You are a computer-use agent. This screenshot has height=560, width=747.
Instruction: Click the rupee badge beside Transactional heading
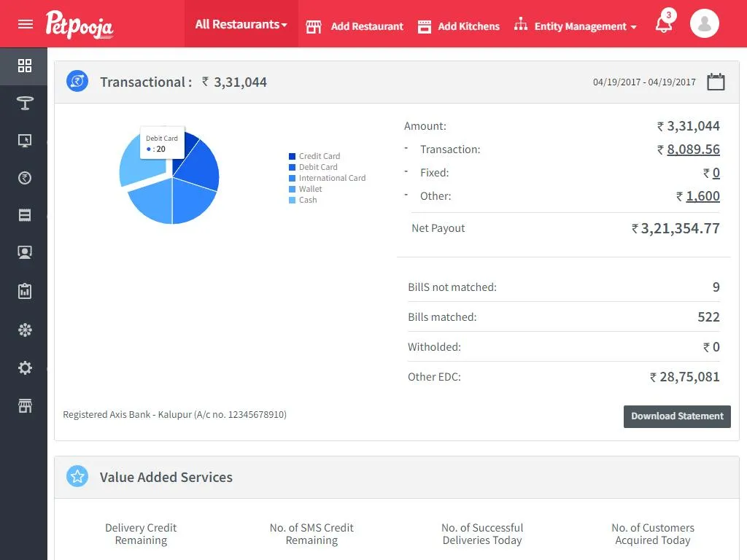tap(77, 81)
